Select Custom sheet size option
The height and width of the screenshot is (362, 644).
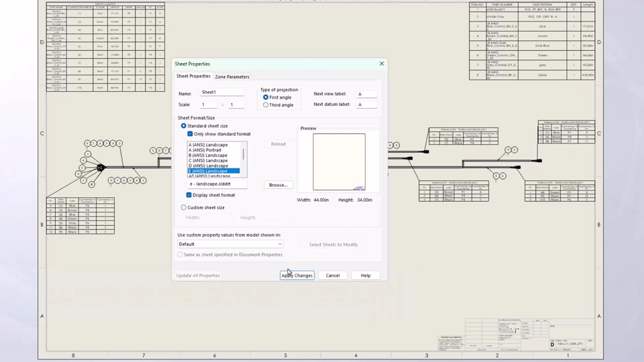(184, 208)
